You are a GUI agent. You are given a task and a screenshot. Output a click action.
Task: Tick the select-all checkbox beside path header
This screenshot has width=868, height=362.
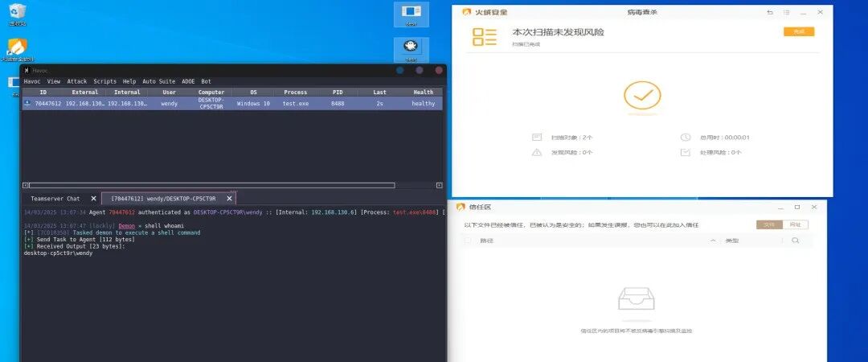point(468,241)
